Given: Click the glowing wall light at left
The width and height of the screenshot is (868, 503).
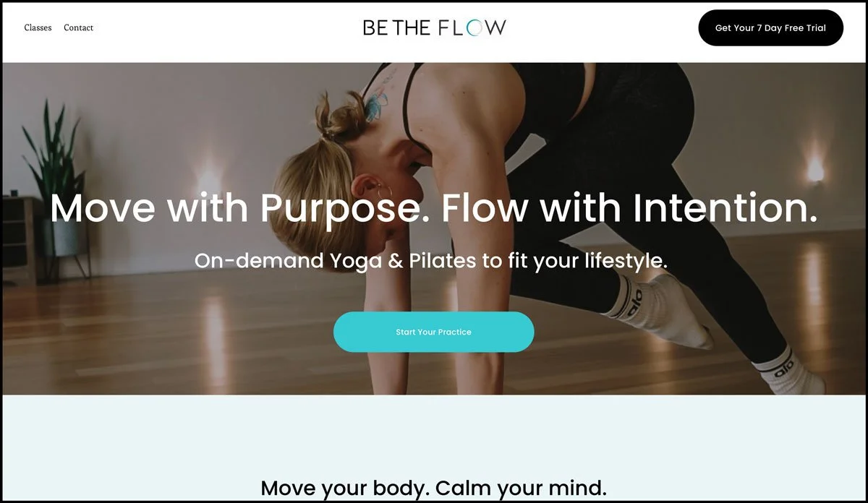Looking at the screenshot, I should (x=209, y=177).
